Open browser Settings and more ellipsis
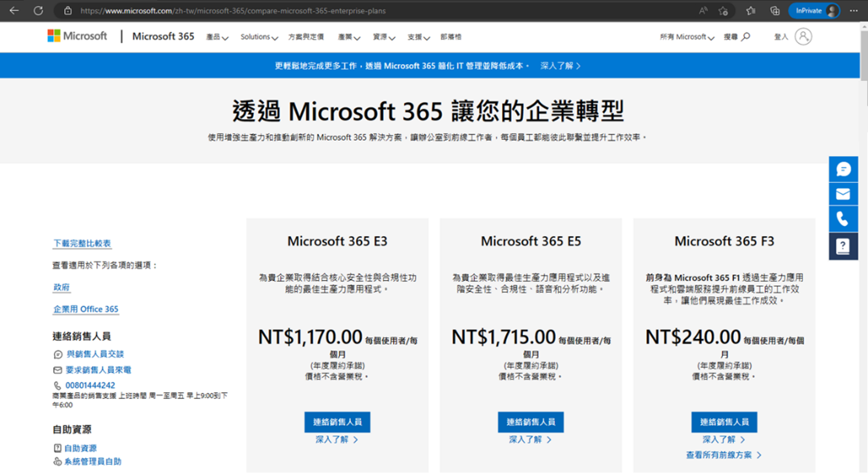This screenshot has width=868, height=474. pyautogui.click(x=854, y=11)
